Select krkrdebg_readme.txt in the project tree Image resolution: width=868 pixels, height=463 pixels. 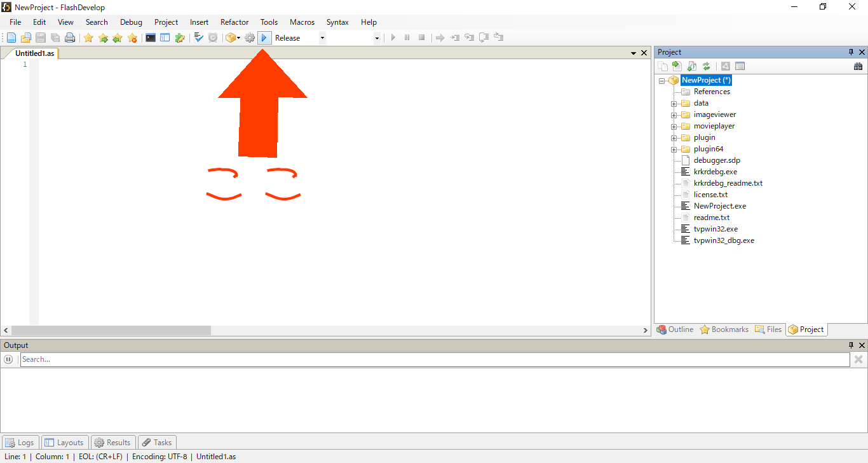pos(728,183)
